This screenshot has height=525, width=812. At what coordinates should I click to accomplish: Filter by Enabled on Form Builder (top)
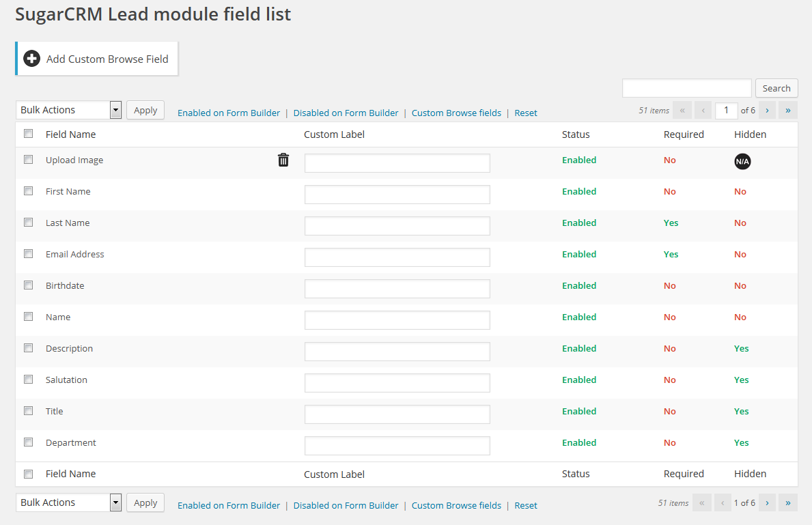229,113
